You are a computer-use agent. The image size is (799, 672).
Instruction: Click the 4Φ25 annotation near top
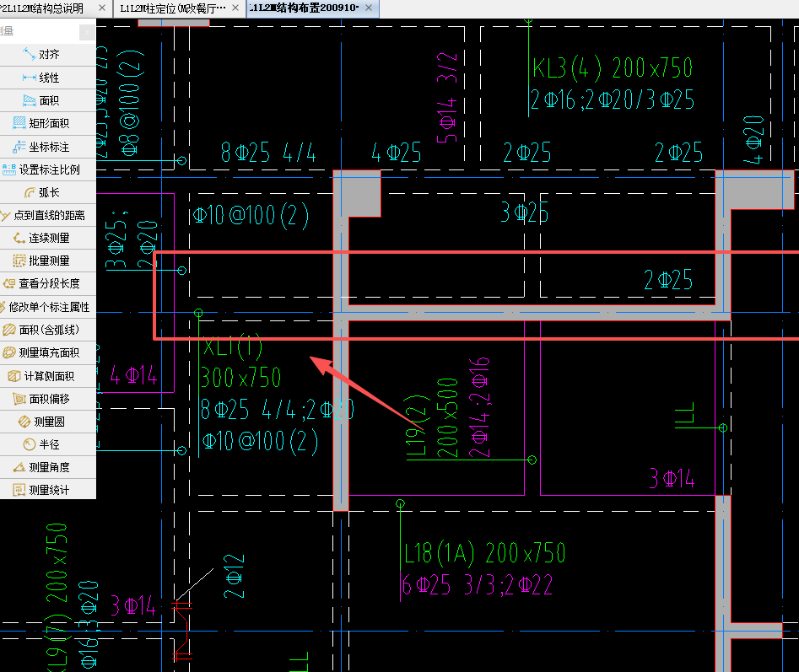click(x=397, y=153)
